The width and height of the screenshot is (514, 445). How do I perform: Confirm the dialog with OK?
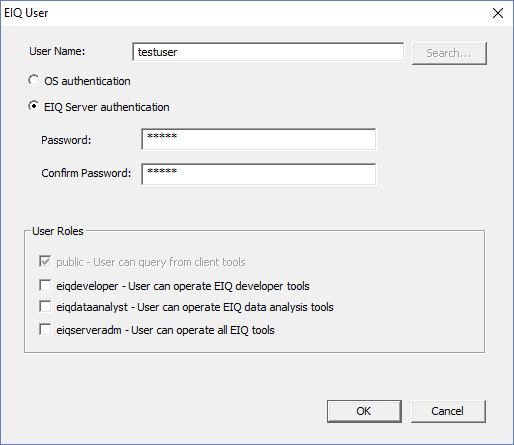(x=364, y=411)
